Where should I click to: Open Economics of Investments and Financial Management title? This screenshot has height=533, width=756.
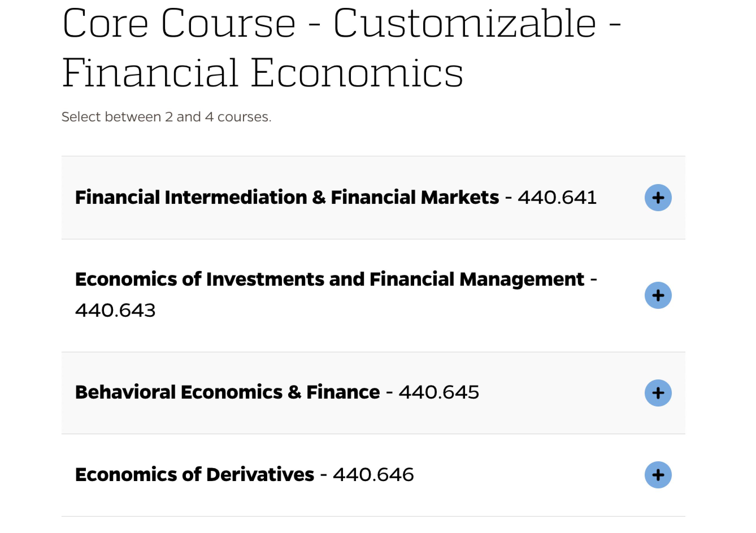(329, 279)
